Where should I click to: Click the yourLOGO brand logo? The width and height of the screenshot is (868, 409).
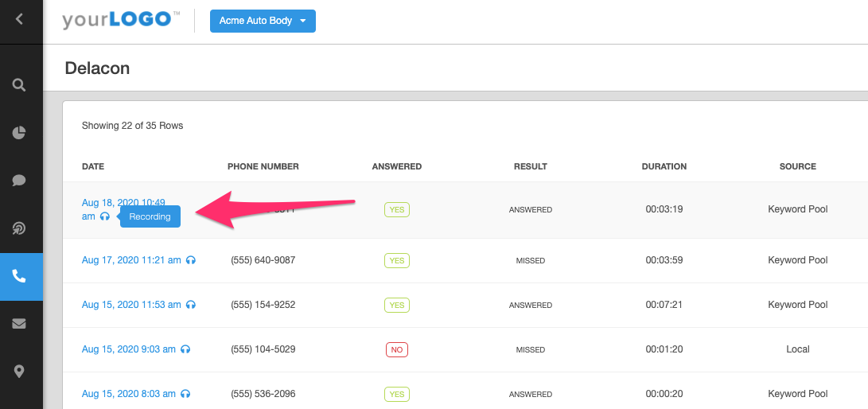121,20
